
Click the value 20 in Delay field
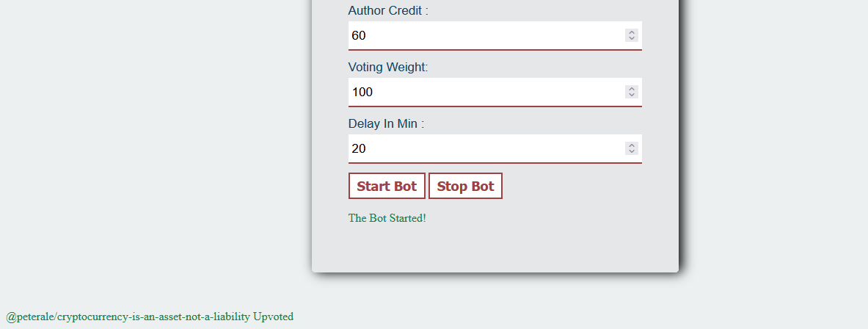[x=359, y=148]
